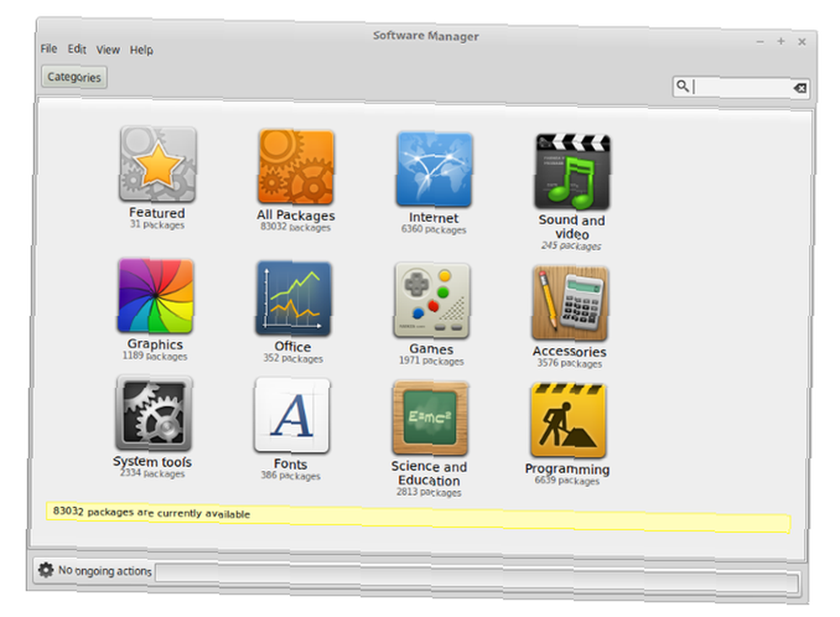Click the 83032 packages currently available message
This screenshot has width=840, height=617.
[x=151, y=513]
